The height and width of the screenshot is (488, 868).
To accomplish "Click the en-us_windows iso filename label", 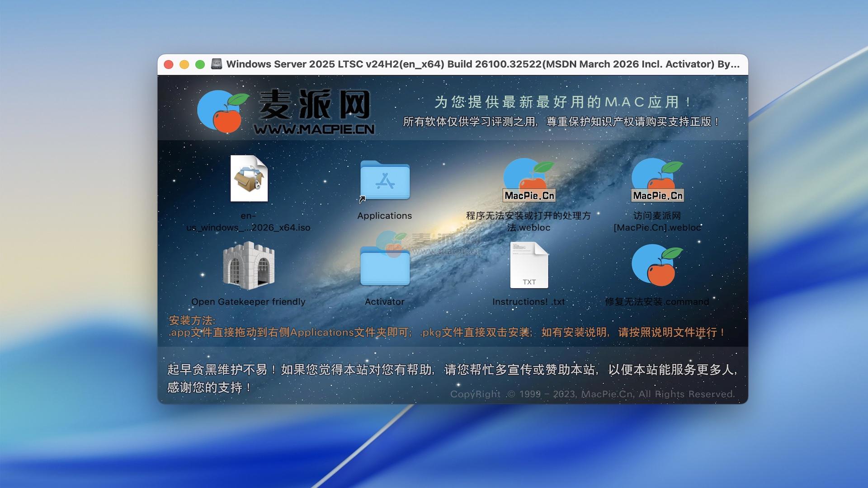I will (249, 222).
